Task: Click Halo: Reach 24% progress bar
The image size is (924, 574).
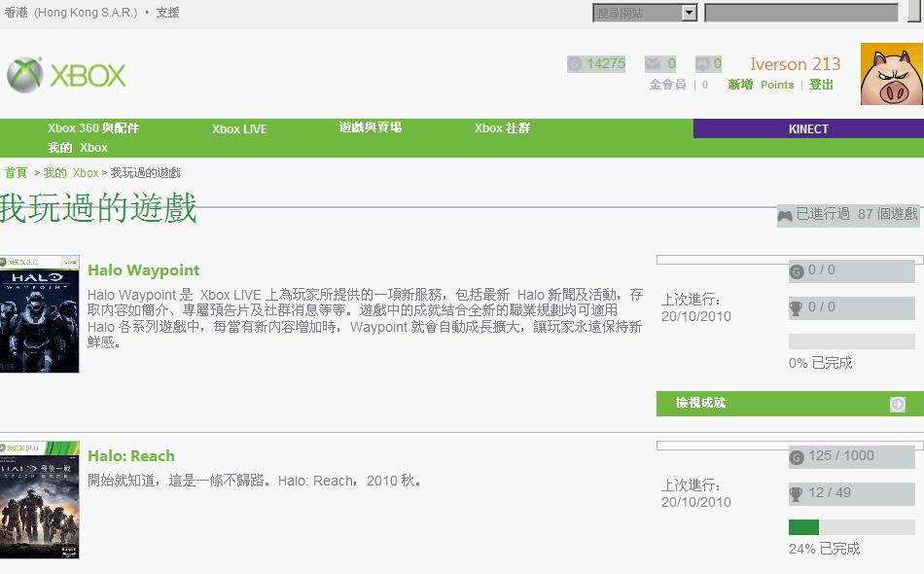Action: (x=851, y=527)
